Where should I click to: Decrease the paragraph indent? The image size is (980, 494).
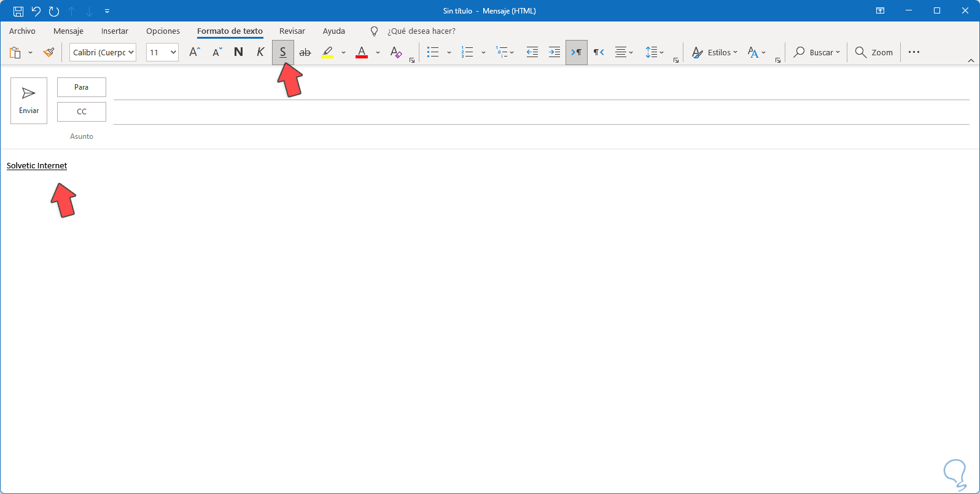[x=532, y=52]
